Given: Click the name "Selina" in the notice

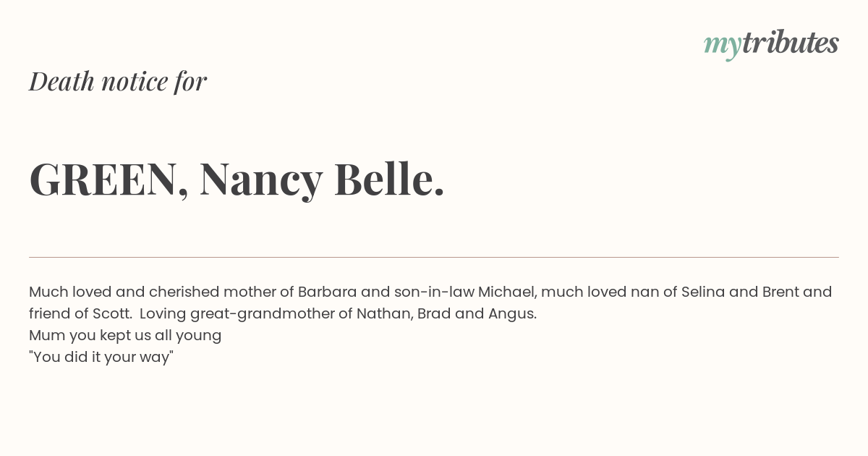Looking at the screenshot, I should [703, 292].
